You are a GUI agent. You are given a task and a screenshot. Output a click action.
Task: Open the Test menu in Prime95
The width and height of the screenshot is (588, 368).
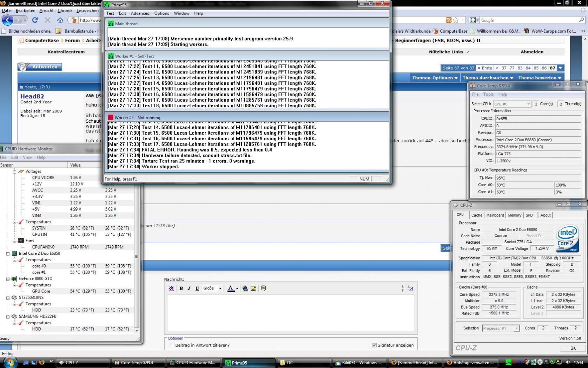110,13
